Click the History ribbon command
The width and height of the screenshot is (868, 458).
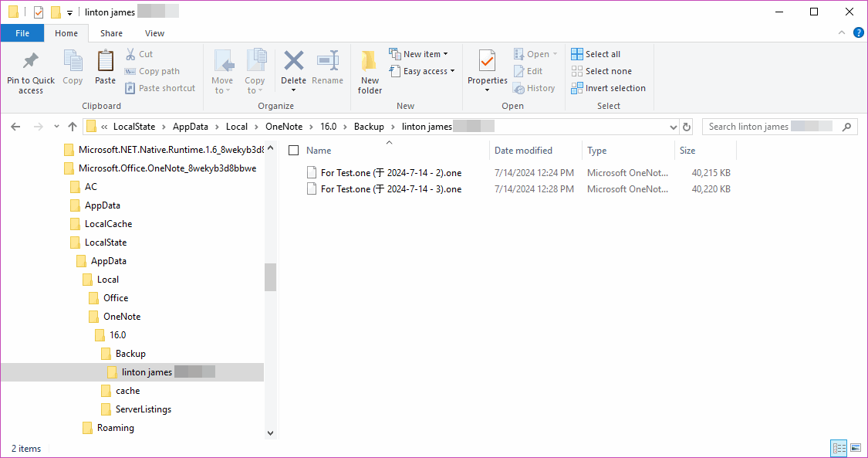pyautogui.click(x=534, y=88)
